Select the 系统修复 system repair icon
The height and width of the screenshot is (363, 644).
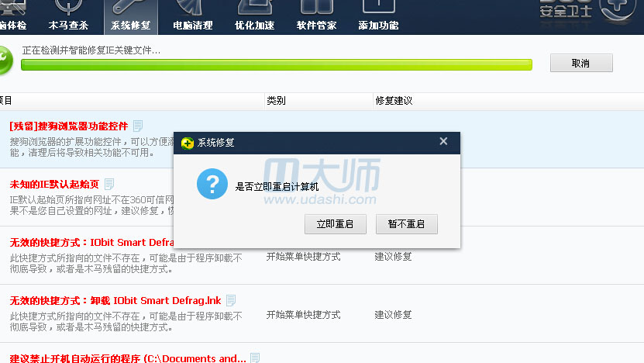(x=131, y=16)
